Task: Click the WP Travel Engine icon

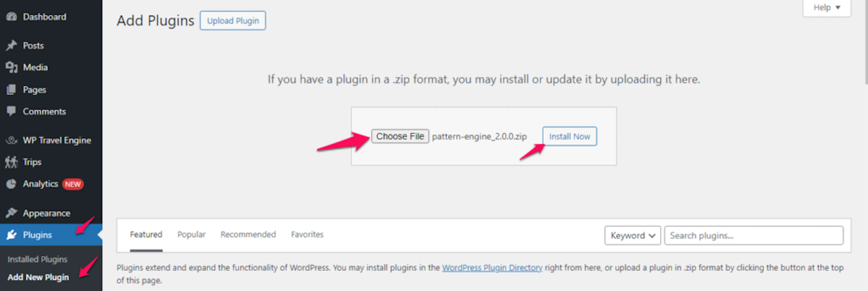Action: click(12, 140)
